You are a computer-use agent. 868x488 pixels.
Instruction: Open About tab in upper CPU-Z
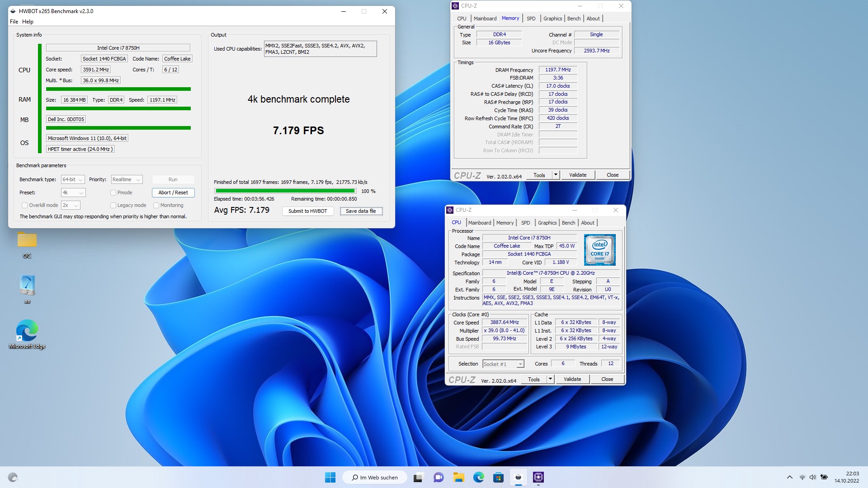coord(593,19)
